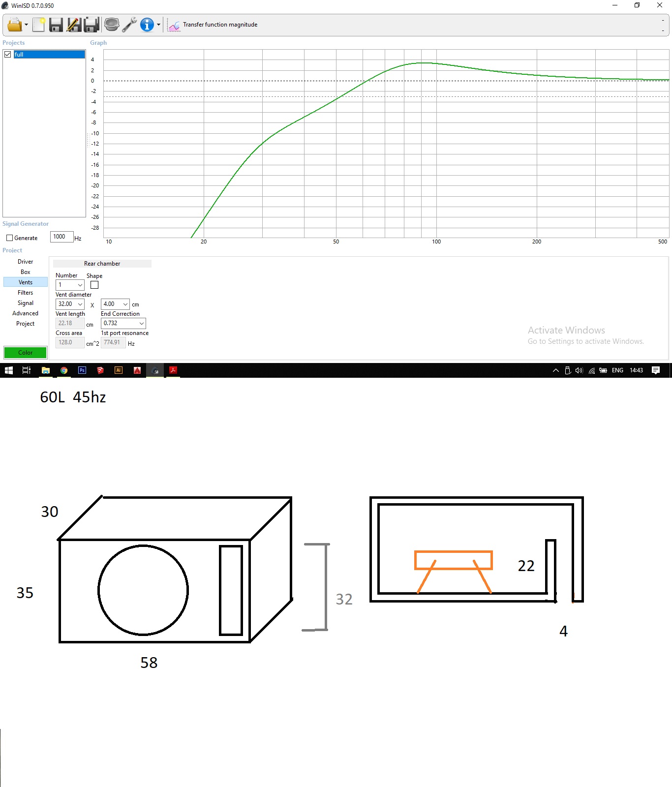
Task: Open the Project tab
Action: 26,324
